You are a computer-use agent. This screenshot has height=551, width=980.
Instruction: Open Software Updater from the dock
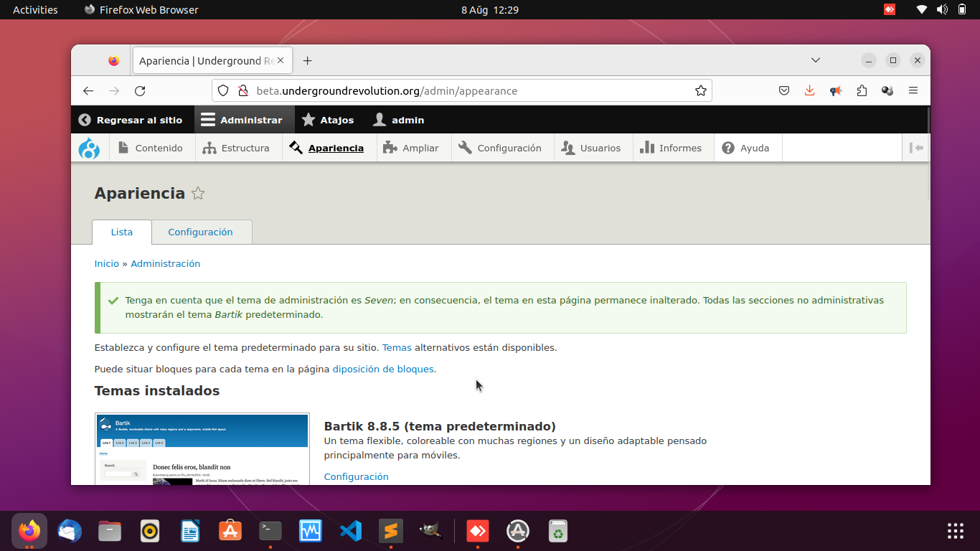pos(518,531)
